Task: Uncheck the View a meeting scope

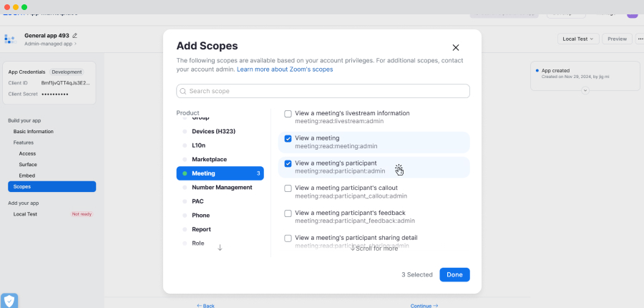Action: point(288,139)
